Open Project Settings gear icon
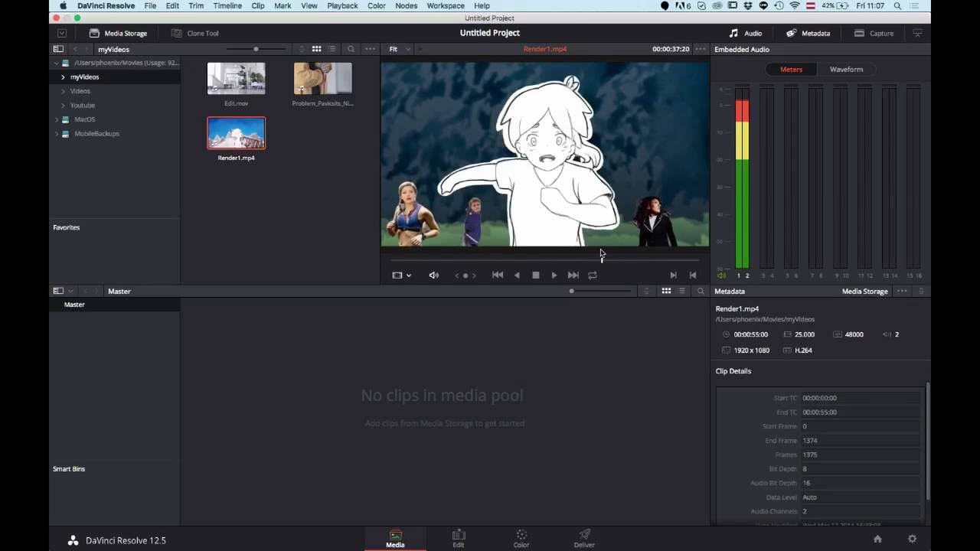Screen dimensions: 980x551 pos(912,539)
